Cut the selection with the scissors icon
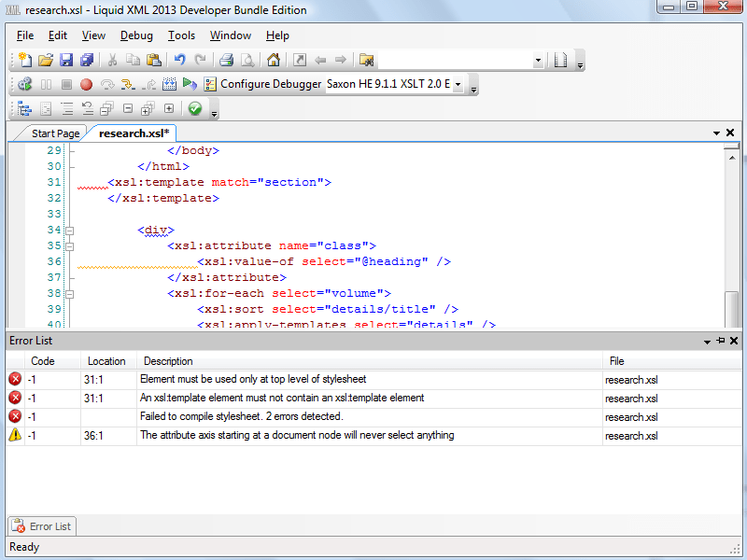The height and width of the screenshot is (560, 747). pos(112,60)
